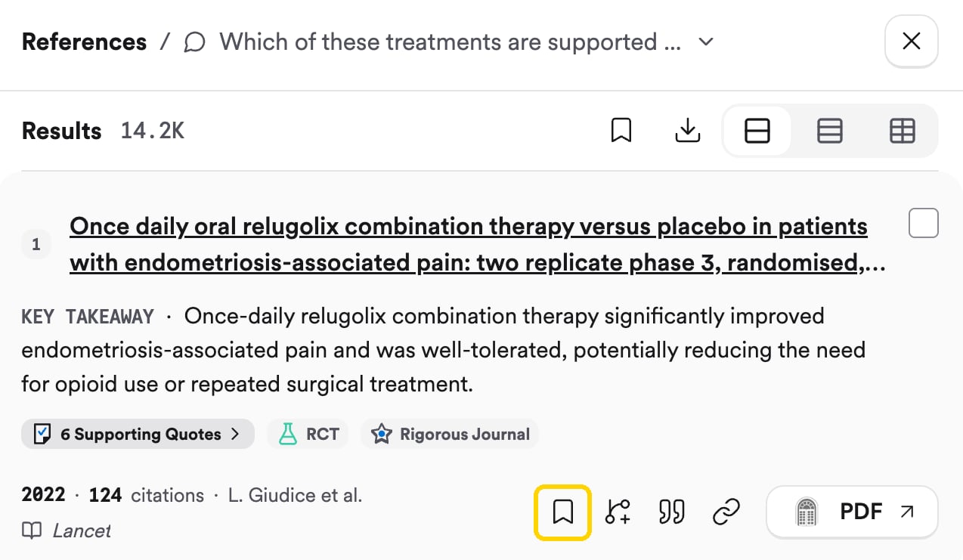
Task: Click the RCT study type tag
Action: click(308, 434)
